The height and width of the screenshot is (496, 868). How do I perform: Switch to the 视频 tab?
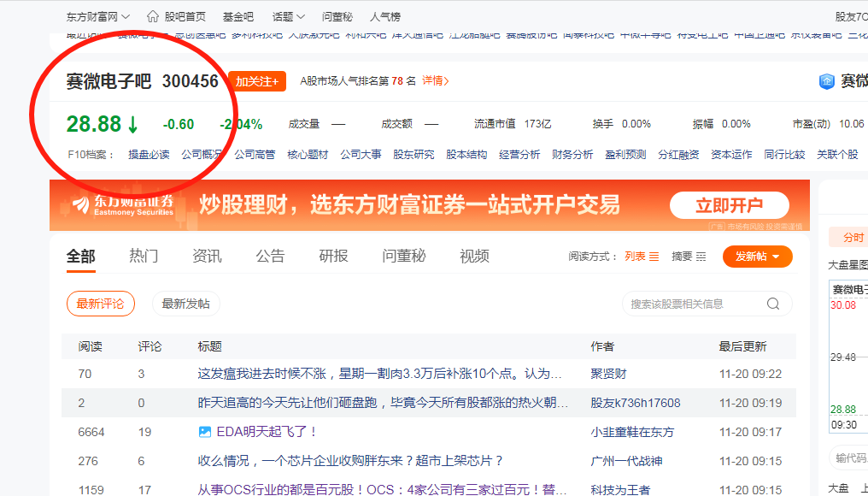click(474, 256)
